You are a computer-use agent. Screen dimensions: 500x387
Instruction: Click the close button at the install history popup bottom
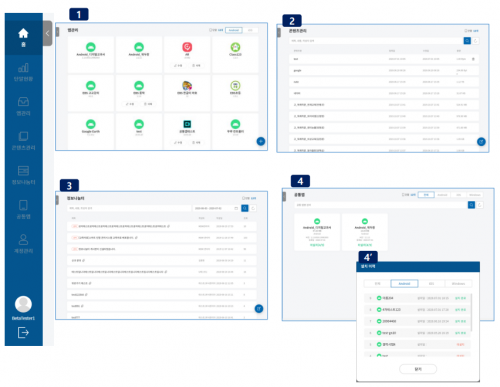coord(418,369)
